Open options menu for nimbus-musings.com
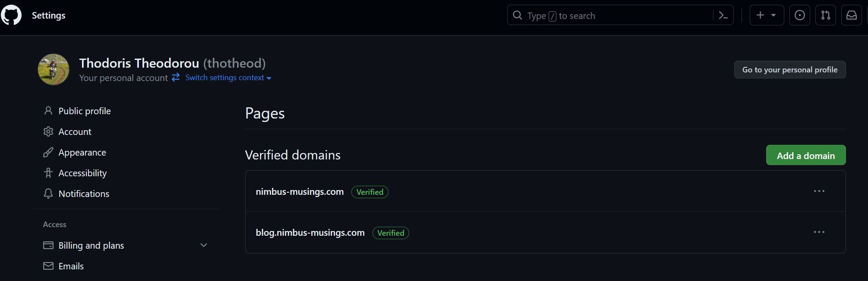 (819, 191)
